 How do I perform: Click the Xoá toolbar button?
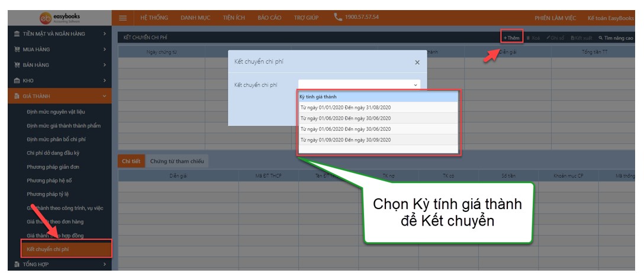click(x=533, y=38)
